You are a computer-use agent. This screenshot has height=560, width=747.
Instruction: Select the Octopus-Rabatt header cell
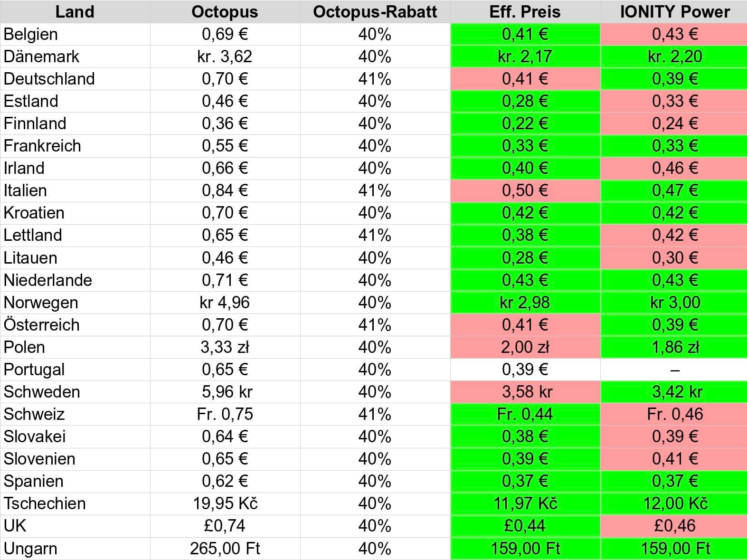(375, 12)
